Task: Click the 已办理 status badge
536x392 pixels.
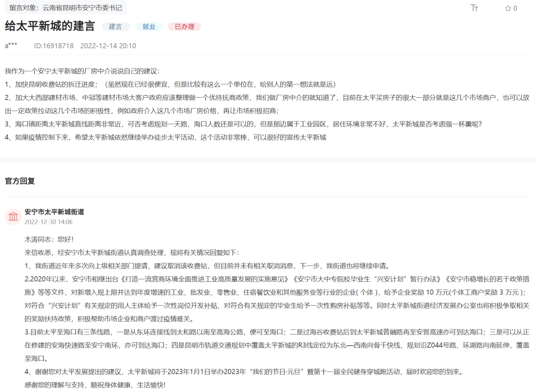Action: click(184, 27)
